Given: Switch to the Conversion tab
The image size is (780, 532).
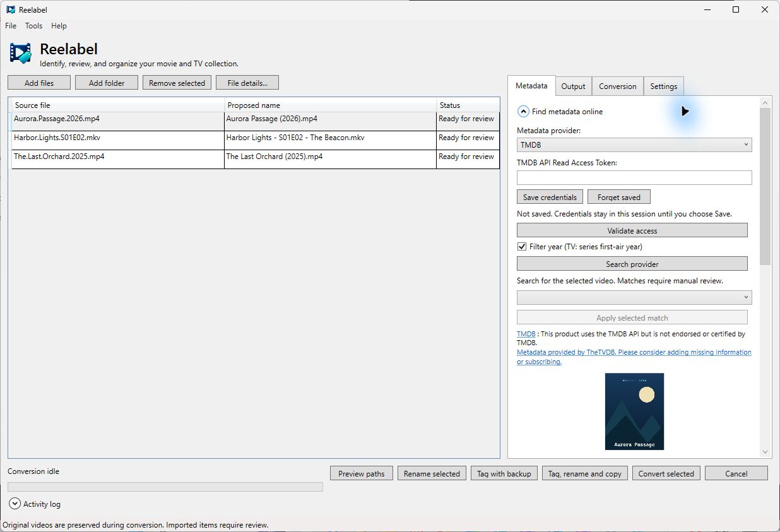Looking at the screenshot, I should (x=617, y=86).
